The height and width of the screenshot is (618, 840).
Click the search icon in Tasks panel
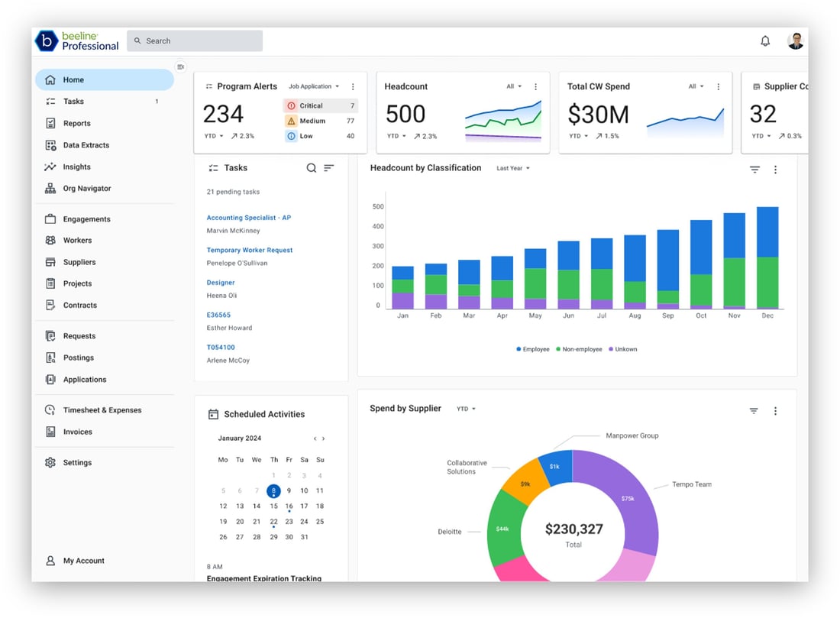(x=311, y=168)
